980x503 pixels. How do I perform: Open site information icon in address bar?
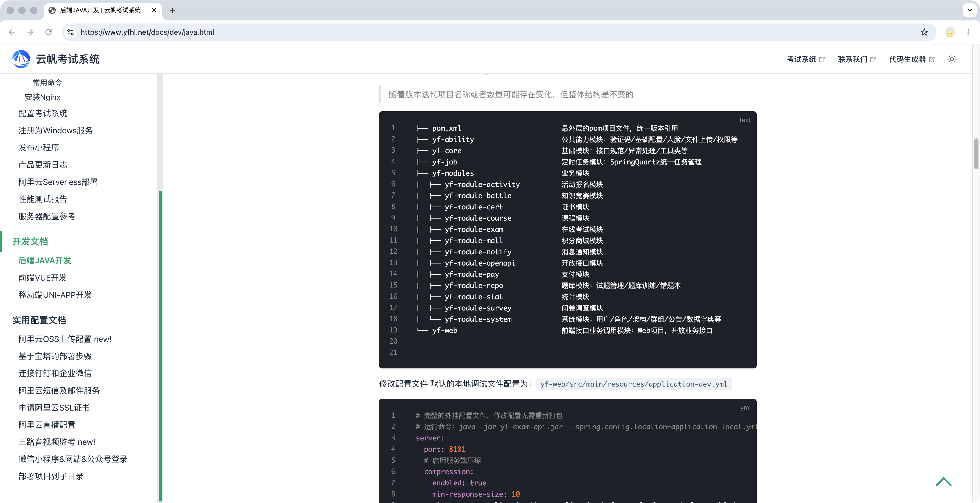pos(70,32)
